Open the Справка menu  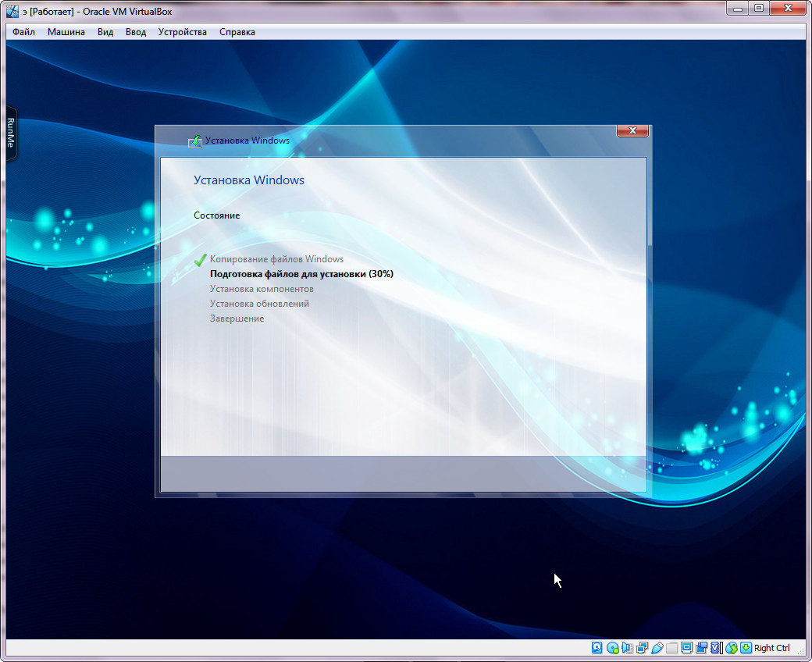click(237, 32)
